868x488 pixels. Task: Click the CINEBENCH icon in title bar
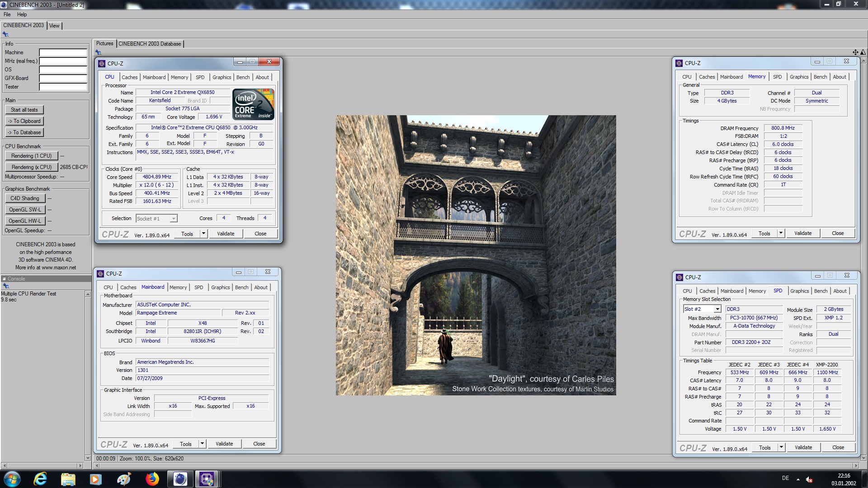point(4,5)
